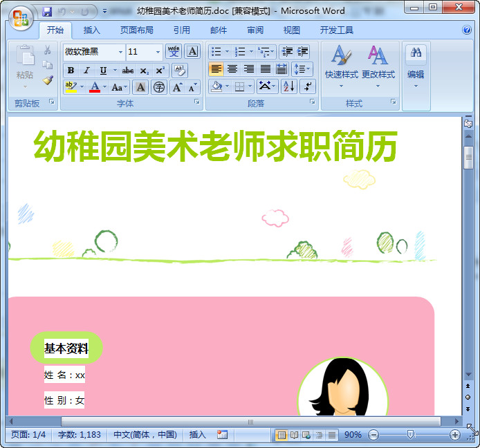This screenshot has height=448, width=480.
Task: Open the font size dropdown
Action: click(158, 52)
